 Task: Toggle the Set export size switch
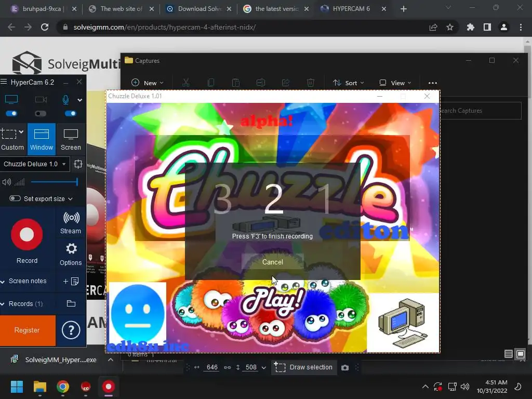(x=15, y=198)
